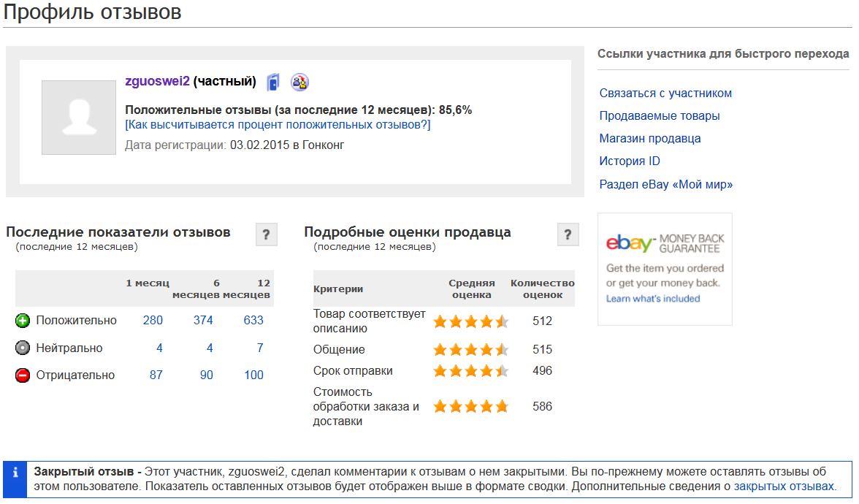This screenshot has width=859, height=504.
Task: Click Learn what's included link
Action: click(x=652, y=299)
